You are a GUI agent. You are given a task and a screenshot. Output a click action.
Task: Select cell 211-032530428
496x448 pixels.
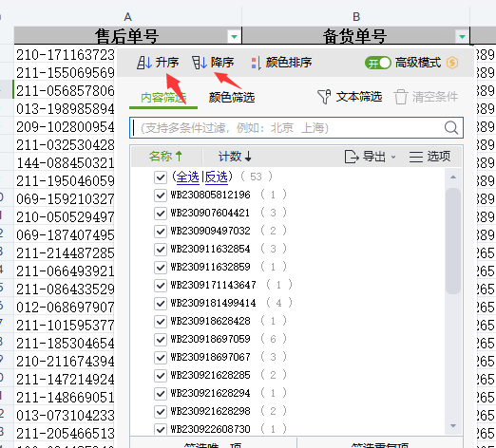(65, 145)
